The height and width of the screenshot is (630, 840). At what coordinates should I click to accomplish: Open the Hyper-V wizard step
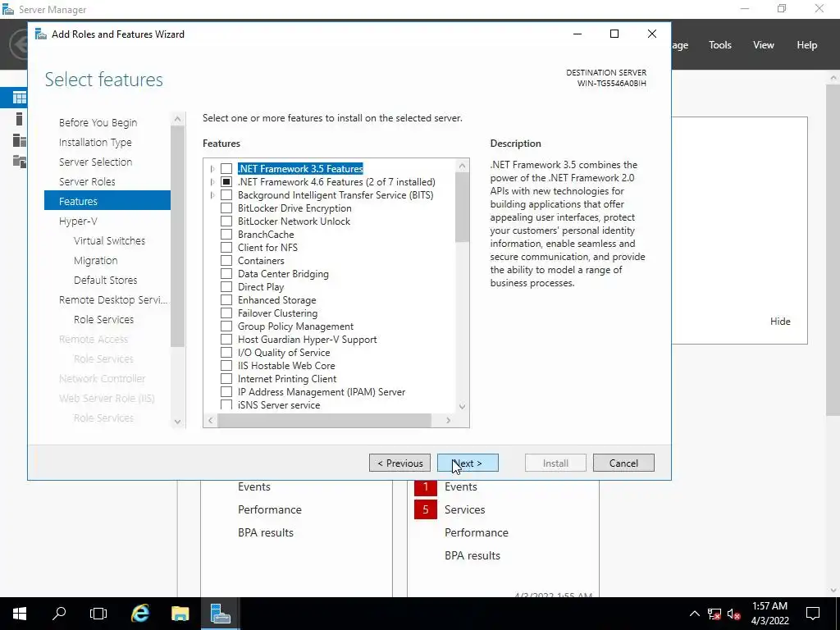click(78, 221)
